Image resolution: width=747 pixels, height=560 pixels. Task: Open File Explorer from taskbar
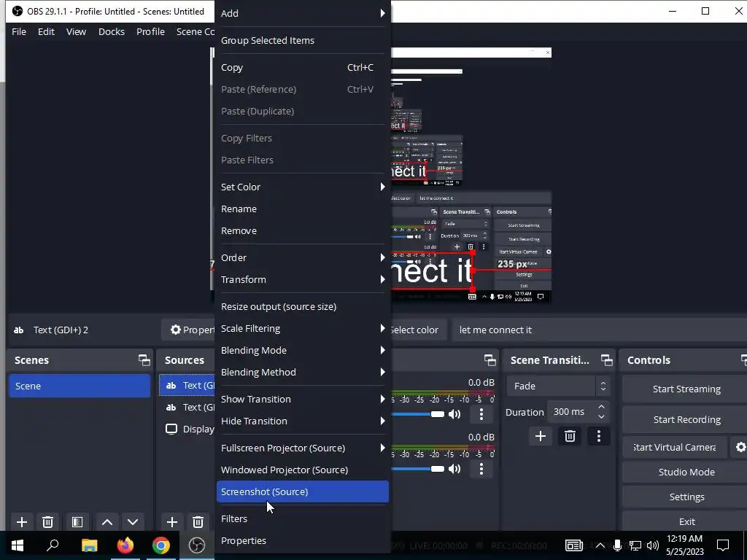(x=89, y=545)
